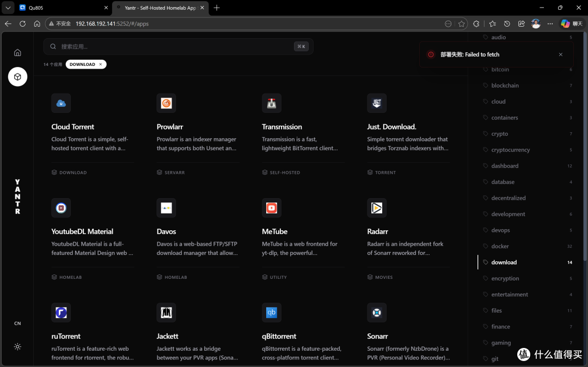Select the blockchain tag filter
The height and width of the screenshot is (367, 588).
click(528, 85)
